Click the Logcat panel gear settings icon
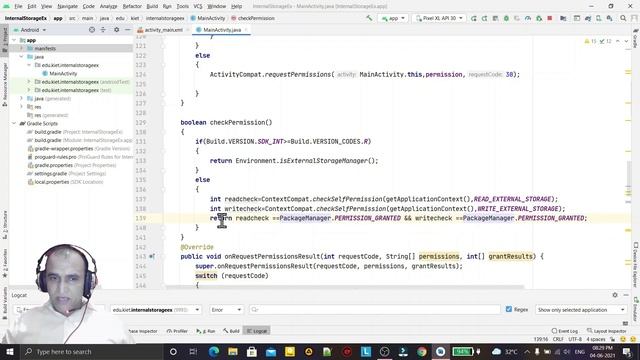This screenshot has width=640, height=360. [x=615, y=295]
